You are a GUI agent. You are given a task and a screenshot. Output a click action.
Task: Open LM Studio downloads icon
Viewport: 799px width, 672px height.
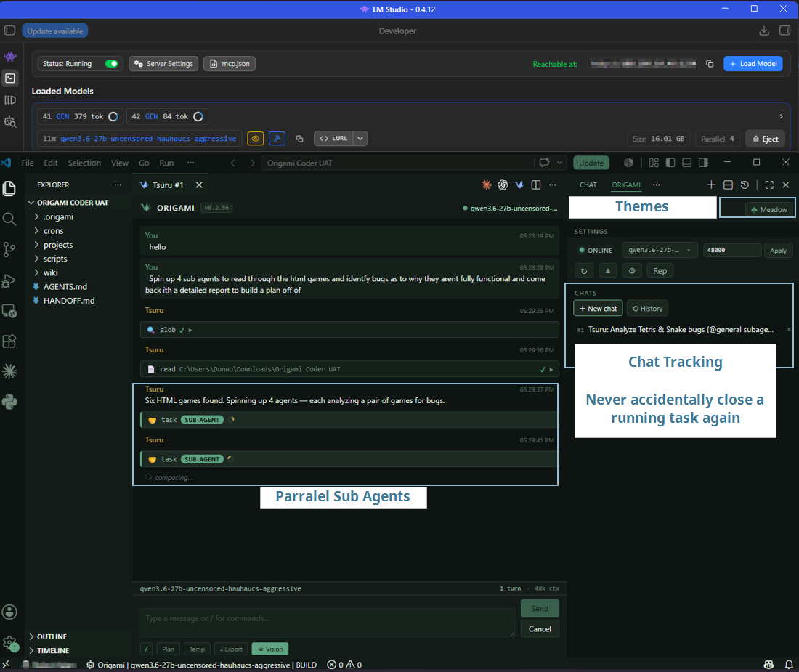tap(764, 31)
